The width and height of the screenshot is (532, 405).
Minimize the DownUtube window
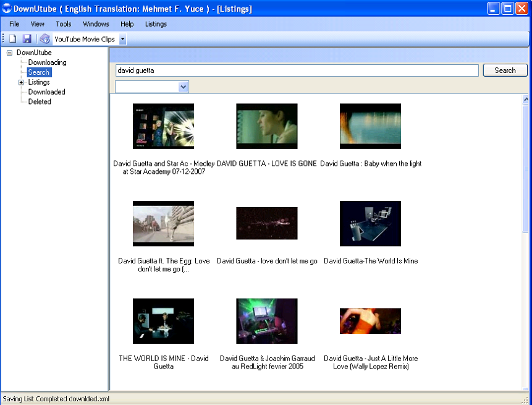(x=493, y=9)
